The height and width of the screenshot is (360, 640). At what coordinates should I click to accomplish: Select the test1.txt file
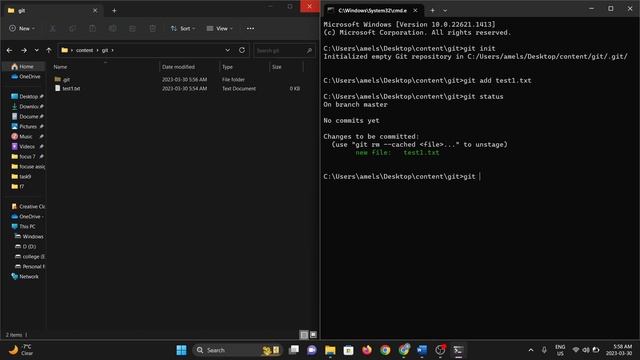coord(178,89)
